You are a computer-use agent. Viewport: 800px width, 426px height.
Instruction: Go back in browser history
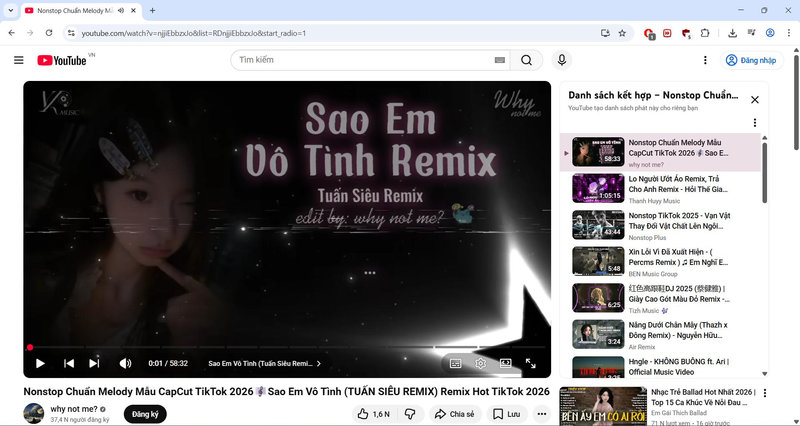tap(12, 33)
